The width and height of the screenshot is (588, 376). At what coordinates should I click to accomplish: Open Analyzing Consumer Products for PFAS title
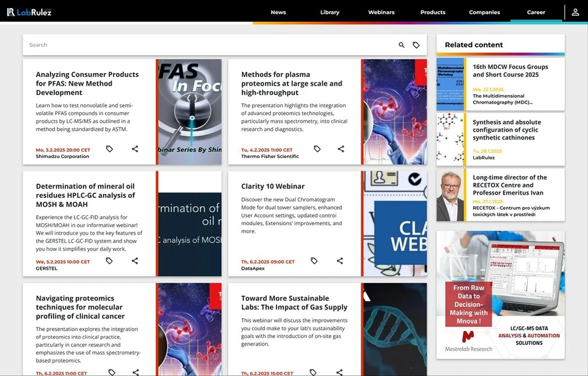coord(88,83)
